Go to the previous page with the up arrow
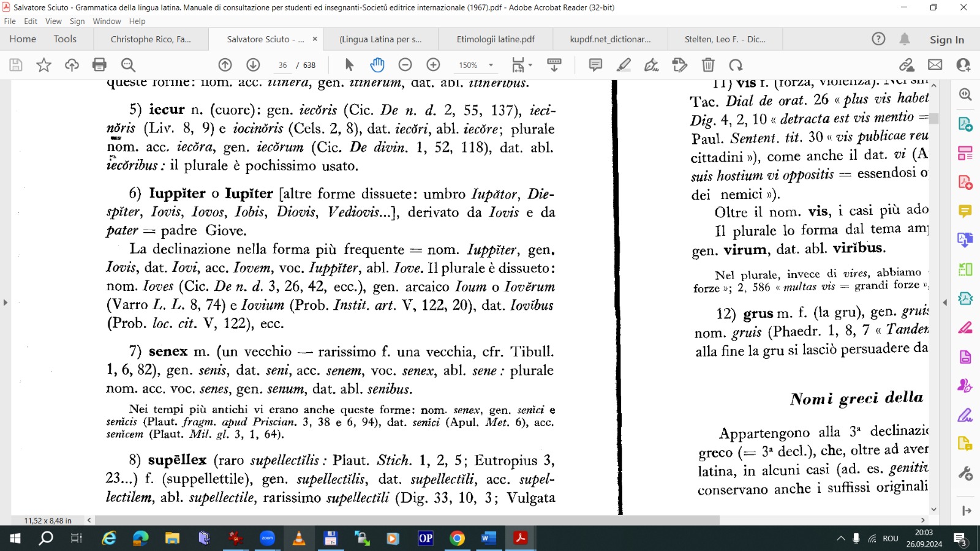The width and height of the screenshot is (980, 551). point(225,65)
